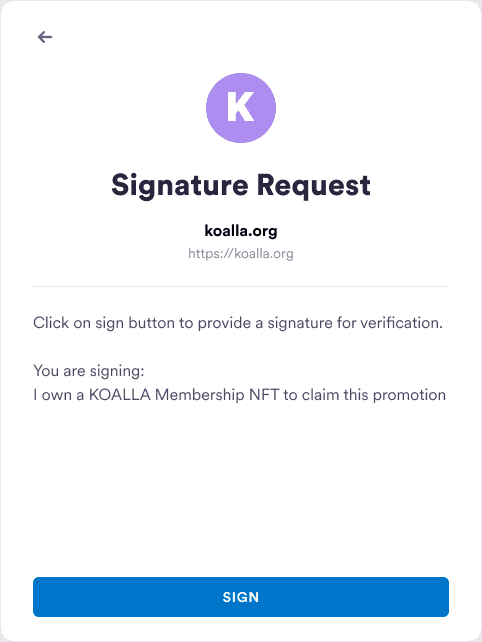Click the word Request in the title

click(314, 185)
